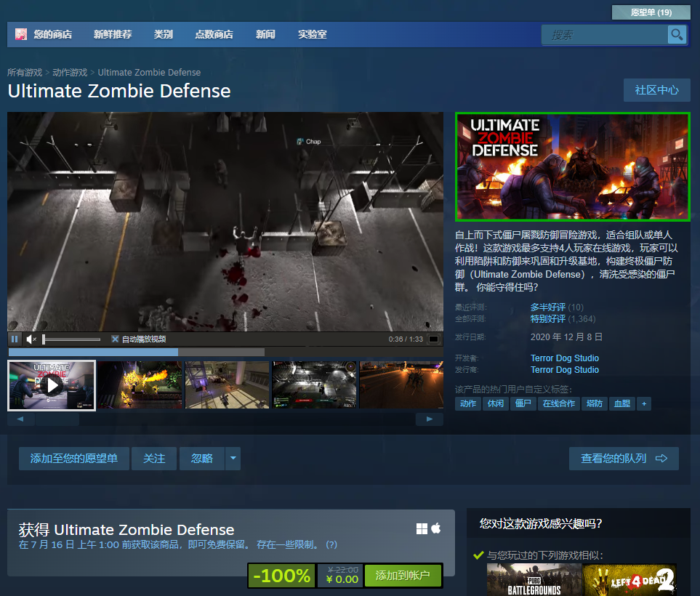
Task: Select the 休闲 tag
Action: tap(496, 403)
